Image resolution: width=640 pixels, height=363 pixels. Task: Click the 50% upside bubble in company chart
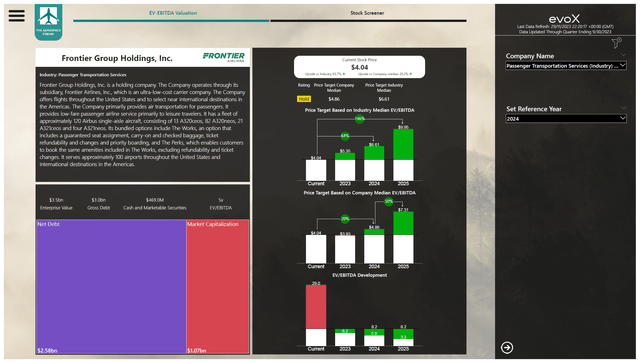tap(389, 201)
